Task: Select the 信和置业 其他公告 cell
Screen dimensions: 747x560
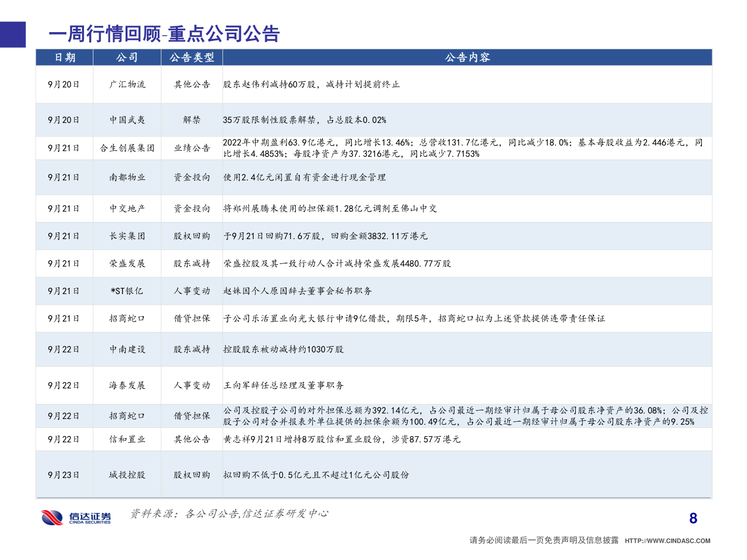Action: (x=191, y=438)
